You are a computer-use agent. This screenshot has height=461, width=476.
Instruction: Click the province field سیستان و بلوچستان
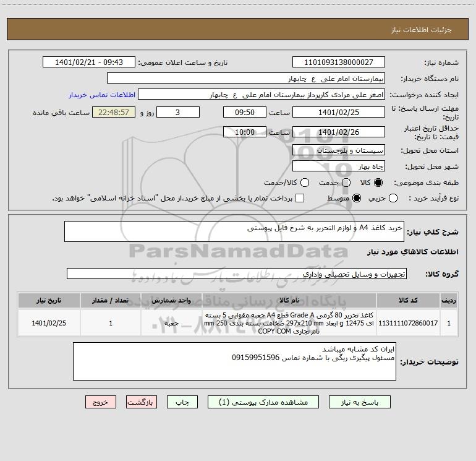tap(339, 150)
